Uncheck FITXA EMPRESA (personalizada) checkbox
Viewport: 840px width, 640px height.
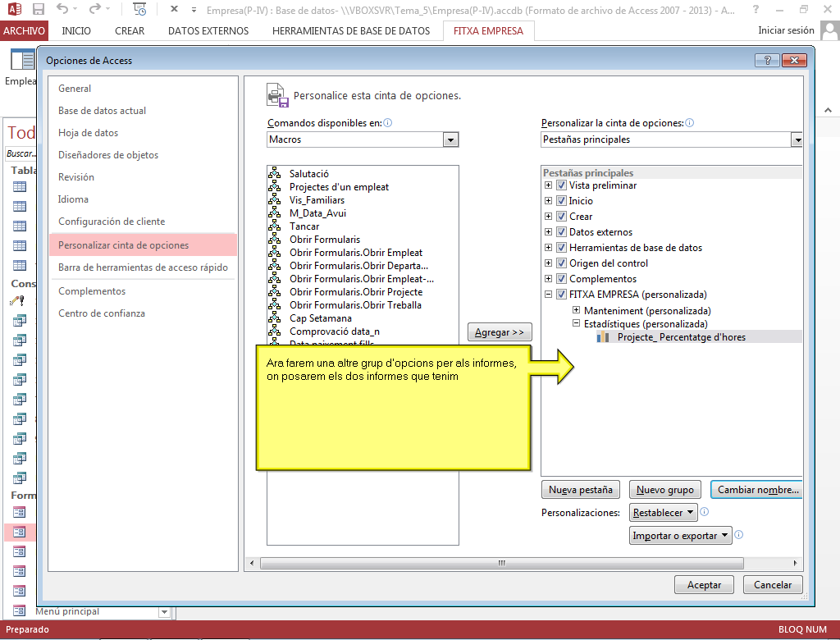(x=561, y=295)
